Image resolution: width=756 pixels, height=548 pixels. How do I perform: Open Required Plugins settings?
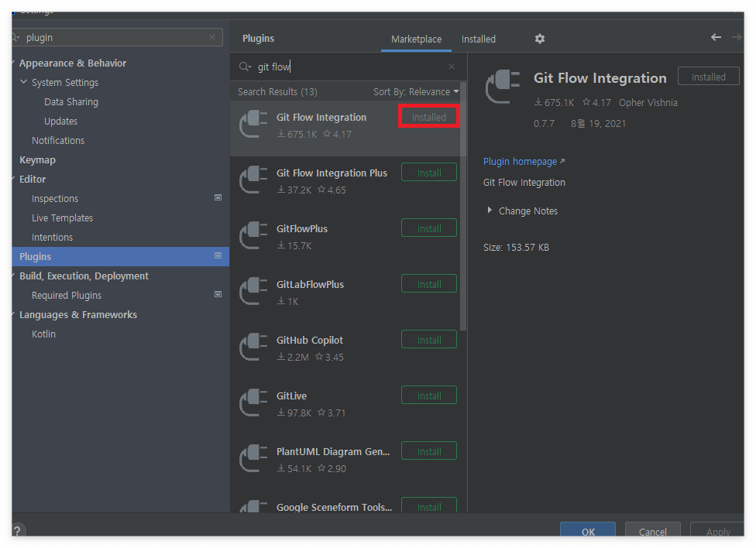[67, 295]
